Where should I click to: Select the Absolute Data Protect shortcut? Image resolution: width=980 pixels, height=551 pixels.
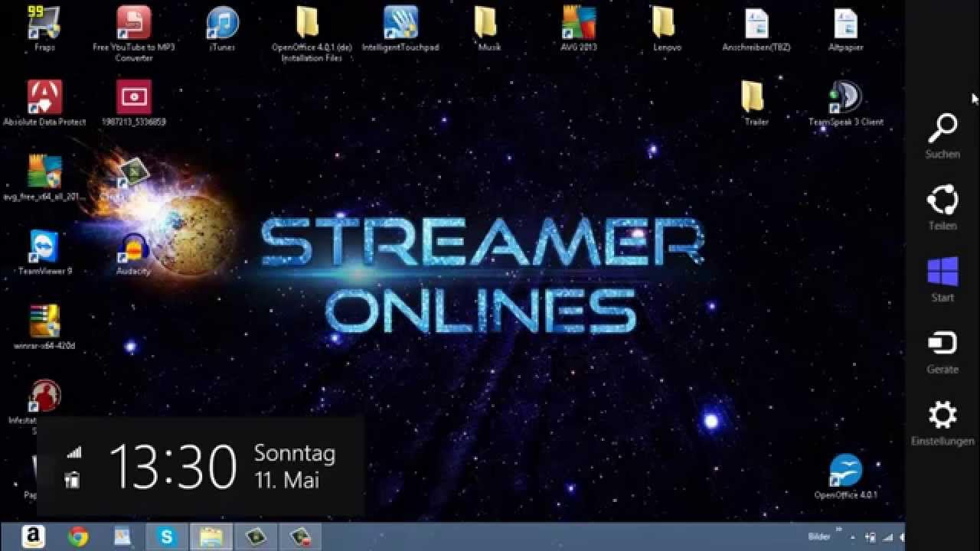click(x=44, y=103)
